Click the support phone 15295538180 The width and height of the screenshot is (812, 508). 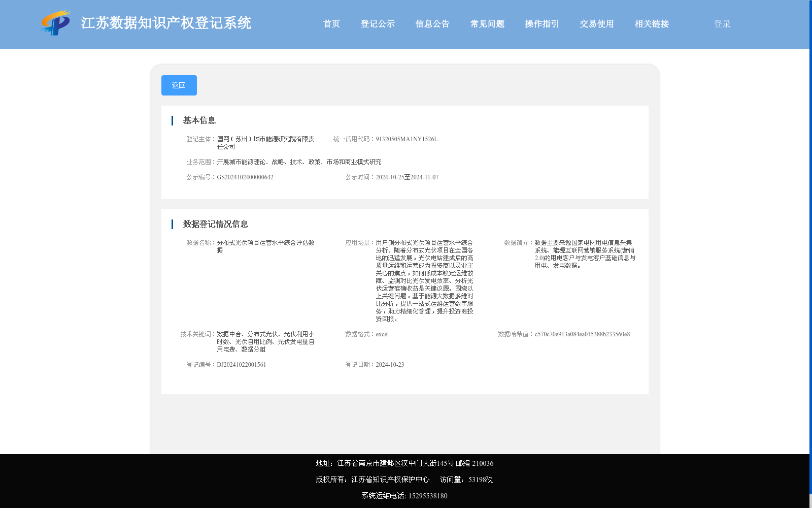pyautogui.click(x=428, y=496)
